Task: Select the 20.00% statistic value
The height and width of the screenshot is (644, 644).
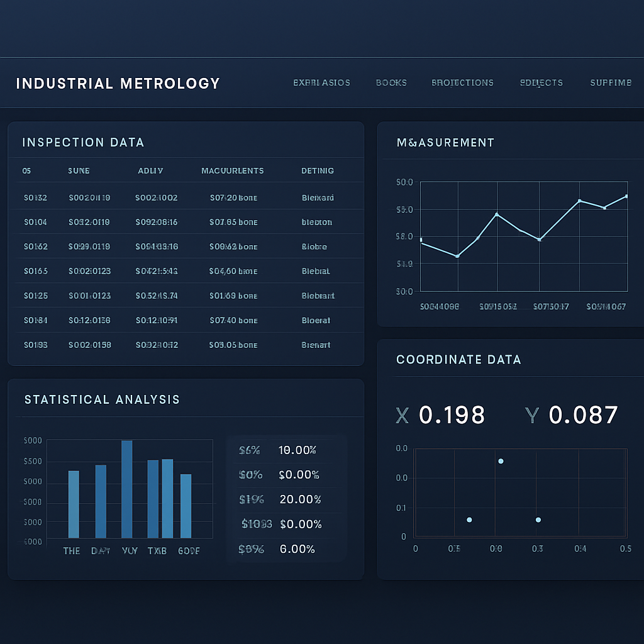Action: pos(300,499)
